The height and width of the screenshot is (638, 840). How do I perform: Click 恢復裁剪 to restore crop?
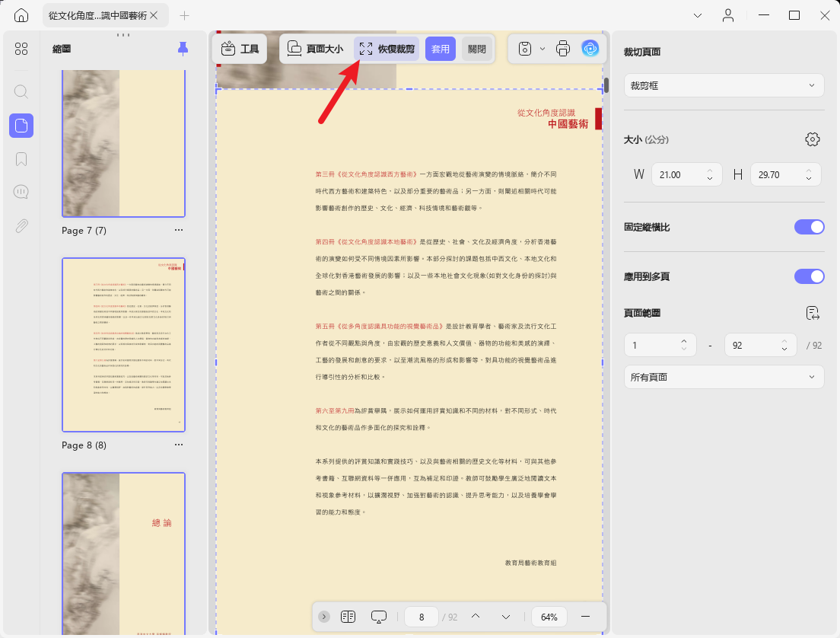point(387,49)
